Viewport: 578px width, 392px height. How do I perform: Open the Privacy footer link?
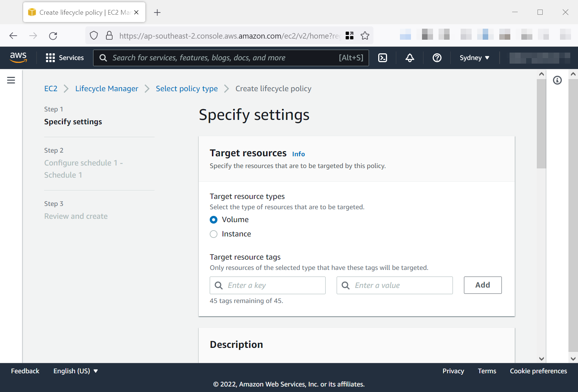click(453, 371)
